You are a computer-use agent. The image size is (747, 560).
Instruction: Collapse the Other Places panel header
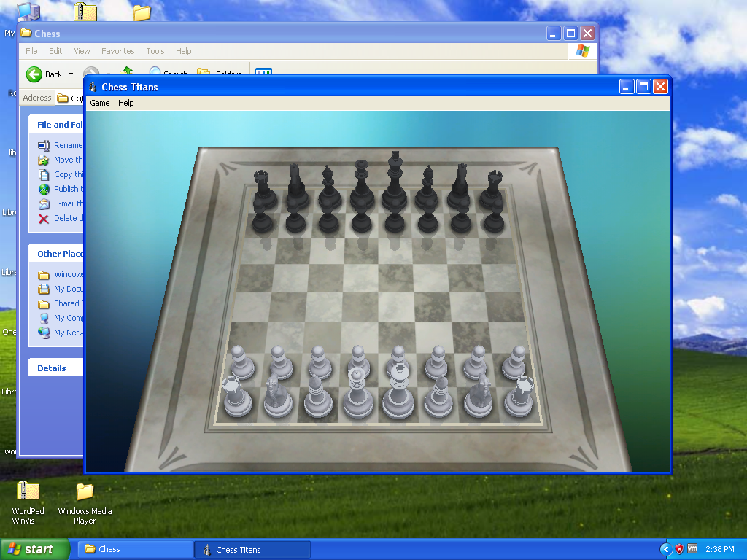(55, 253)
